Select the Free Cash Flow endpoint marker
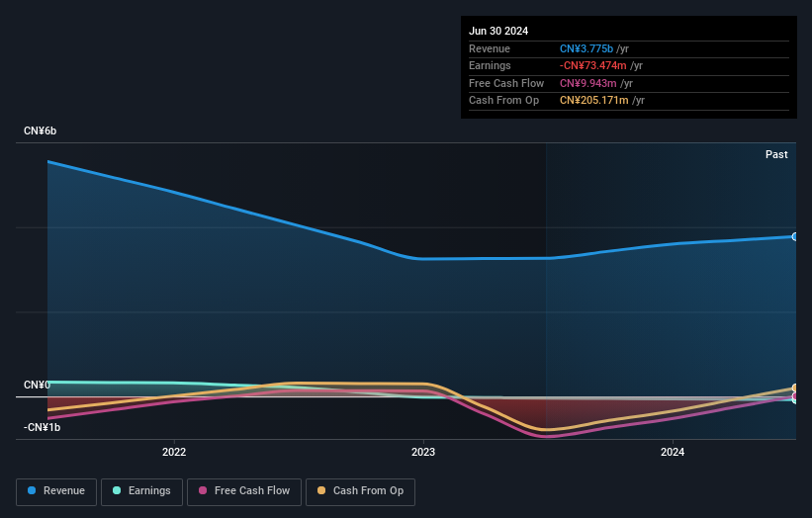 795,396
